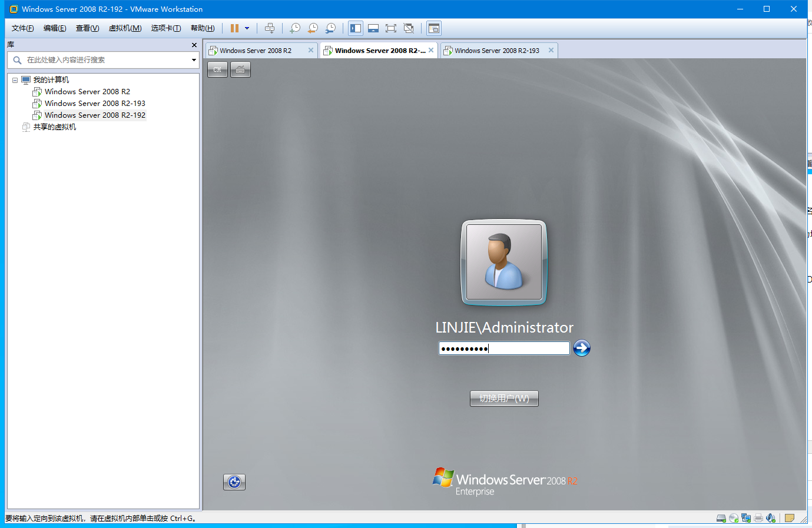Toggle the library sidebar view icon

point(356,28)
